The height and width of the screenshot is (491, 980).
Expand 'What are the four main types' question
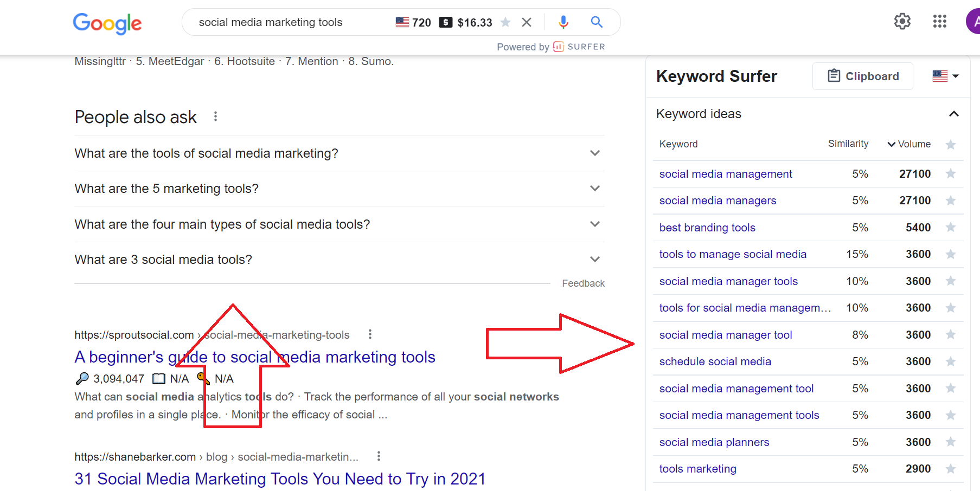coord(340,224)
